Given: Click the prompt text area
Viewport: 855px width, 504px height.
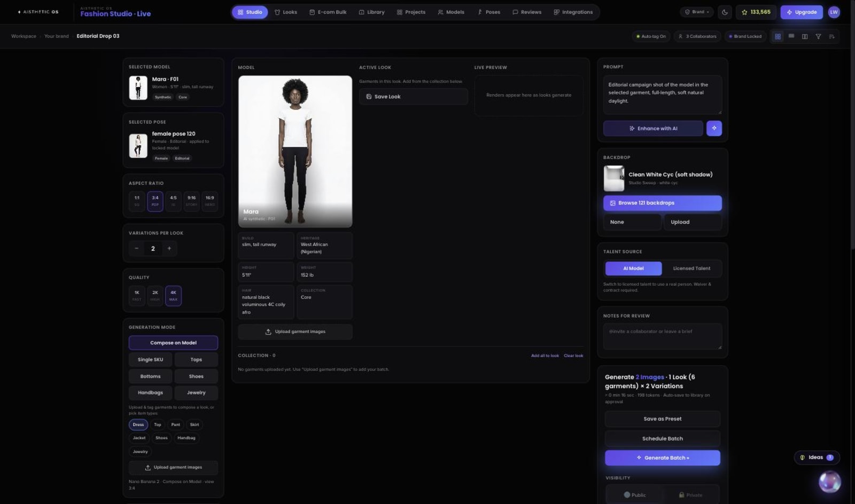Looking at the screenshot, I should coord(663,94).
